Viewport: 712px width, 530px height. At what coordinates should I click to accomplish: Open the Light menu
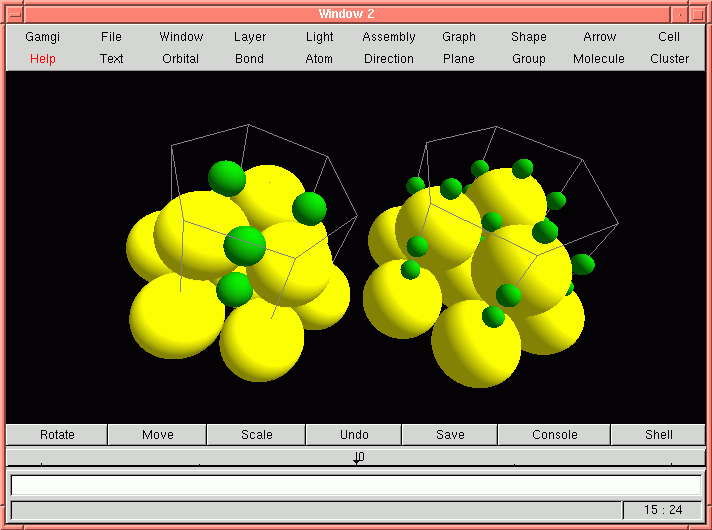319,37
